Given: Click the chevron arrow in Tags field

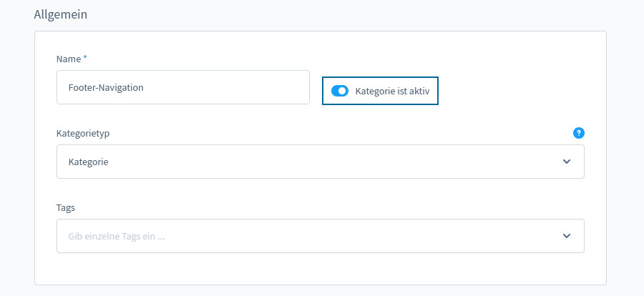Looking at the screenshot, I should click(x=567, y=236).
